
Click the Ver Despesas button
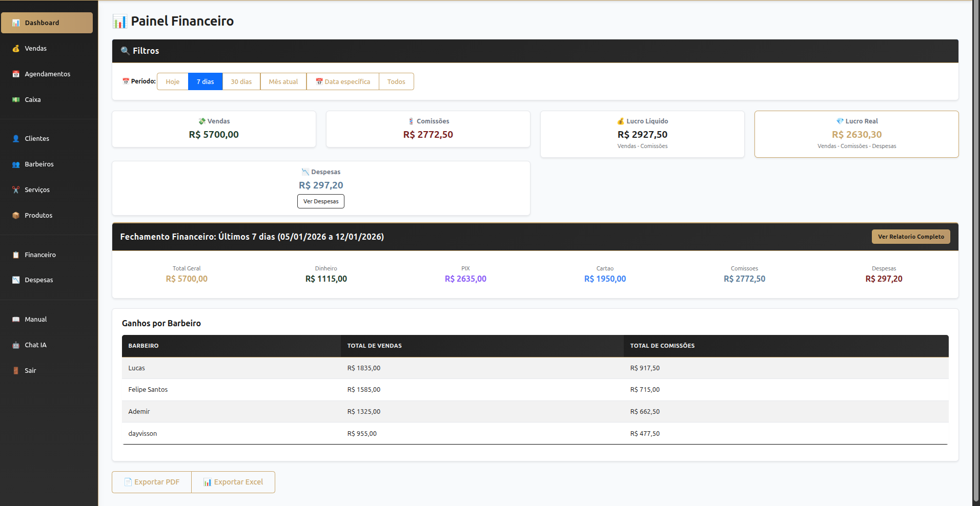(320, 201)
